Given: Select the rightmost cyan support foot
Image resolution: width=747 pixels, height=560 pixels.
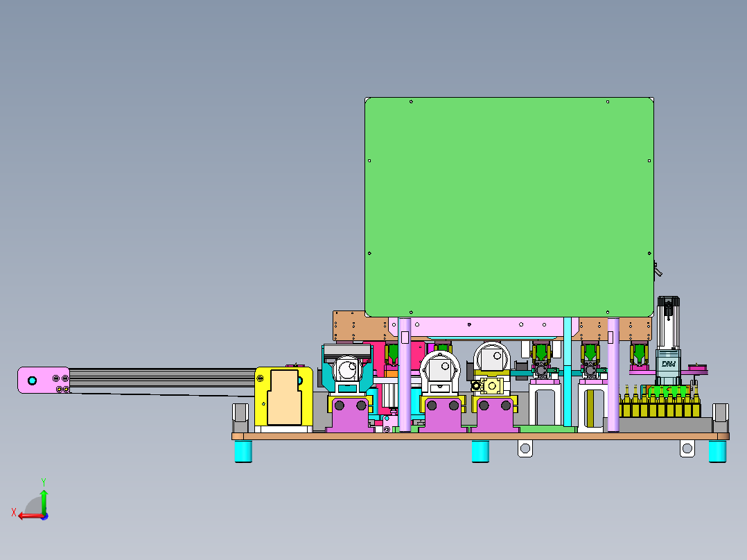Looking at the screenshot, I should [x=717, y=451].
